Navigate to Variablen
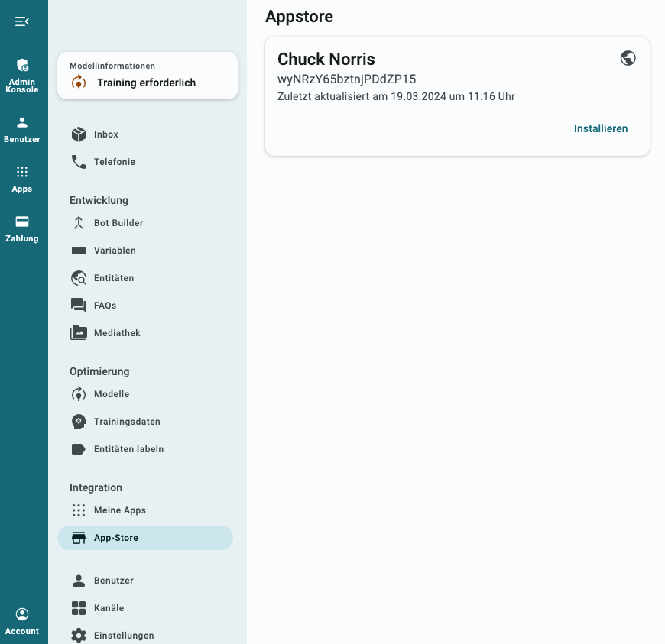The height and width of the screenshot is (644, 665). (145, 251)
